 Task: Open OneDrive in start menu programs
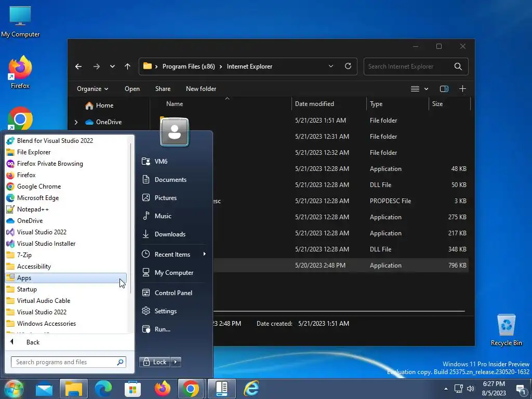[x=30, y=220]
